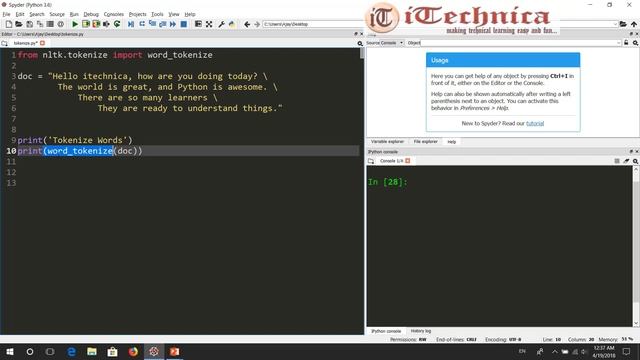Open the Source menu
Screen dimensions: 640x360
click(57, 14)
